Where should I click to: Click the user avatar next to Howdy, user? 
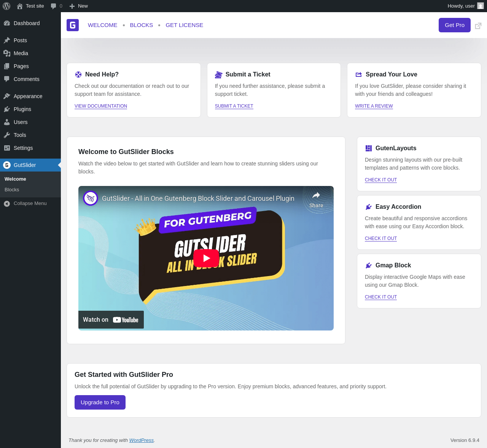pos(481,6)
